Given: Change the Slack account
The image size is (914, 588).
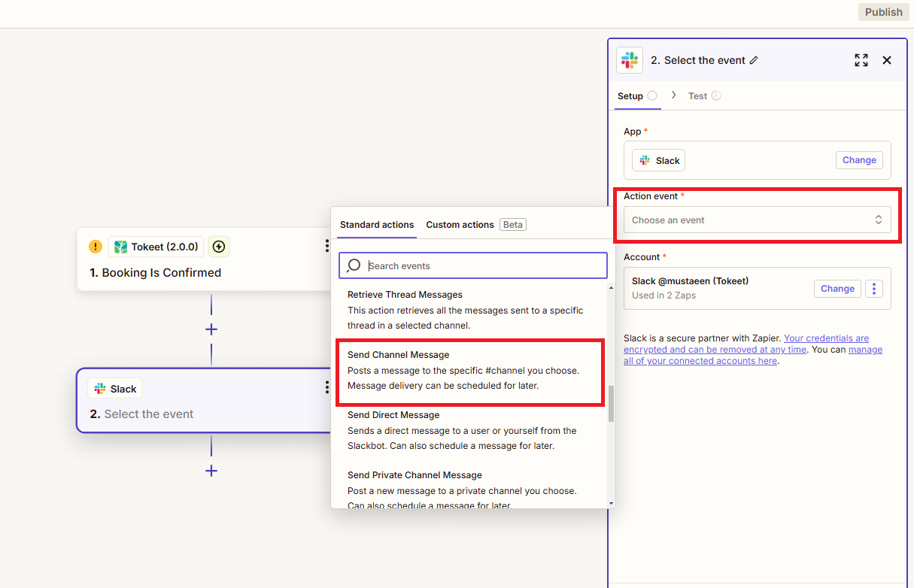Looking at the screenshot, I should coord(837,289).
